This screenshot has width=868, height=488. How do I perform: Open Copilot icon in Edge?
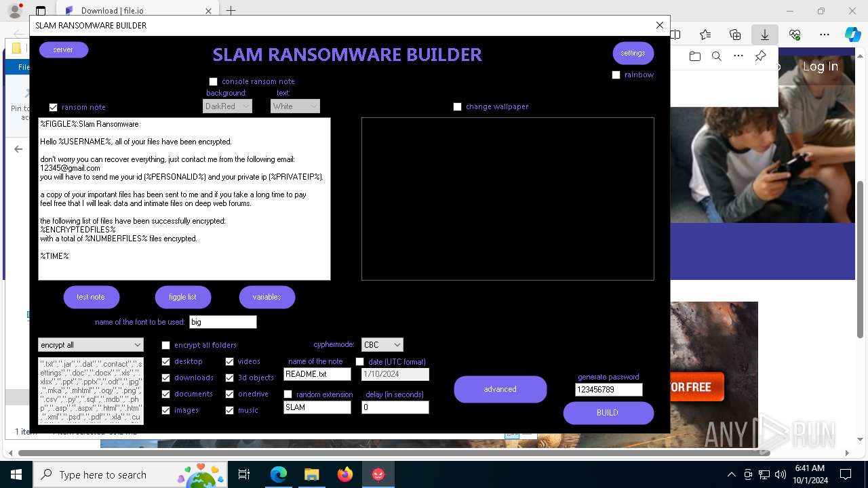[852, 35]
